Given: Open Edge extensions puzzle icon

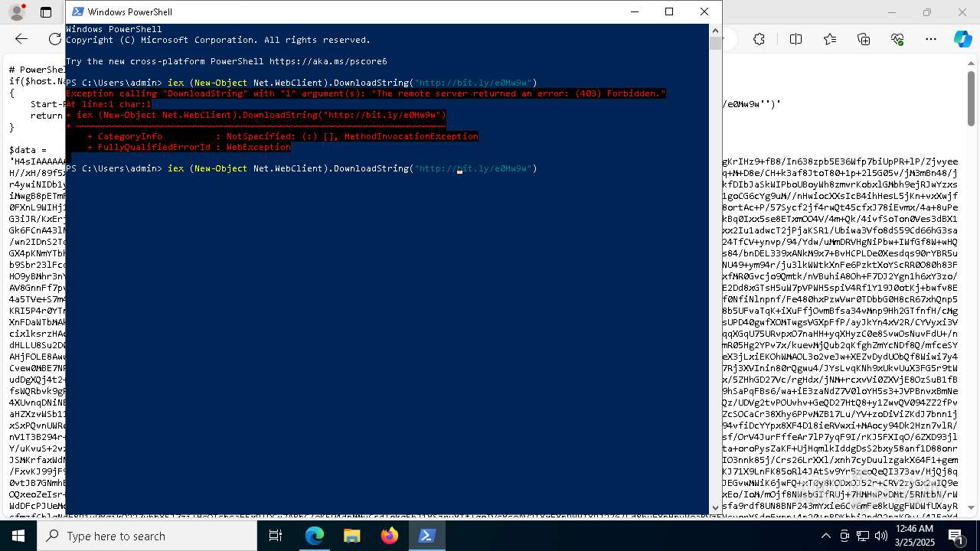Looking at the screenshot, I should [759, 39].
